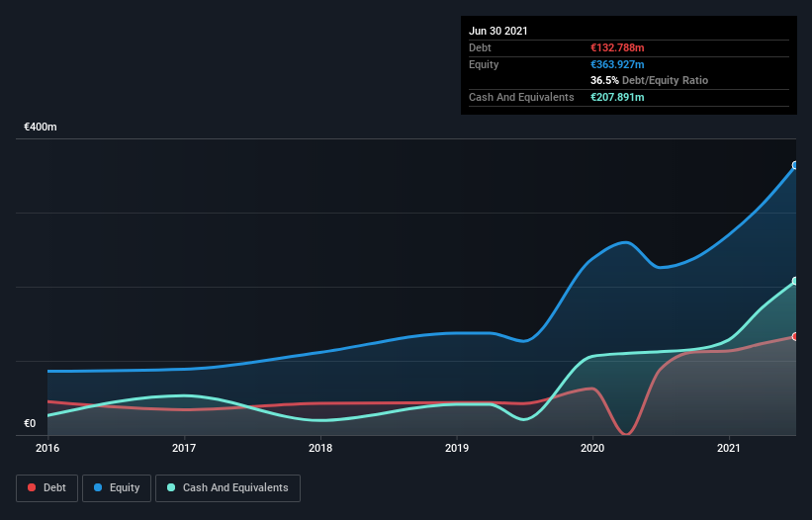Click the €0 y-axis label
The image size is (812, 520).
pos(30,423)
